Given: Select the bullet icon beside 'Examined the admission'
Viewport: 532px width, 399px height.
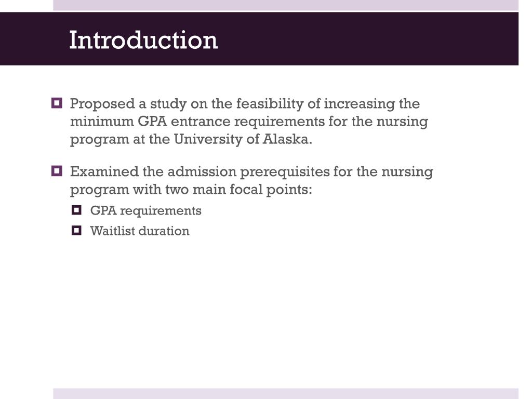Looking at the screenshot, I should 57,170.
